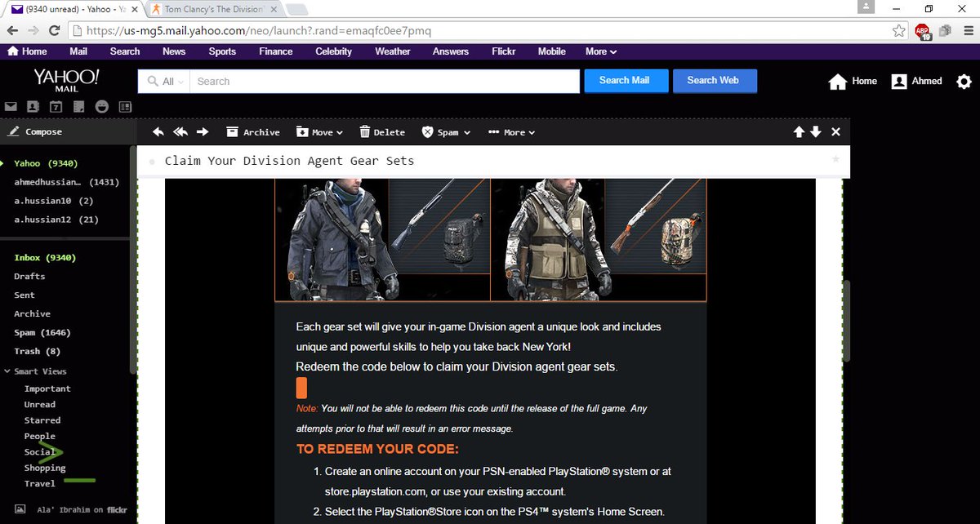Open the Drafts folder
The image size is (980, 524).
tap(29, 277)
